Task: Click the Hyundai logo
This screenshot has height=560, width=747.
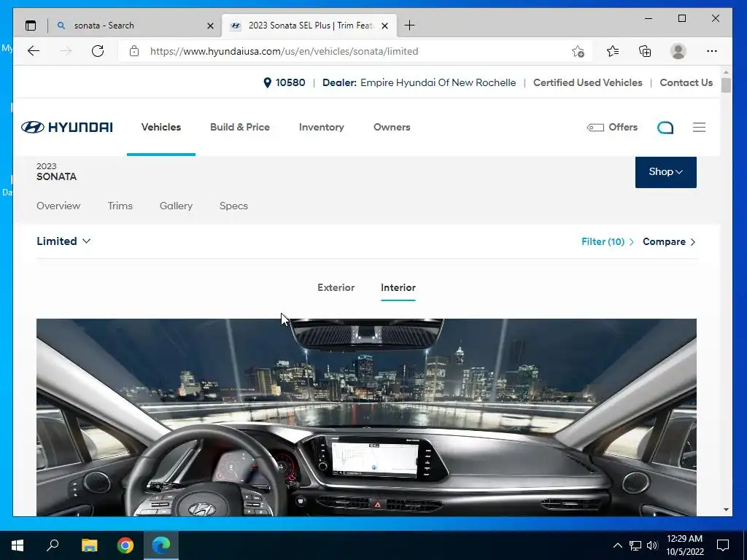Action: 66,127
